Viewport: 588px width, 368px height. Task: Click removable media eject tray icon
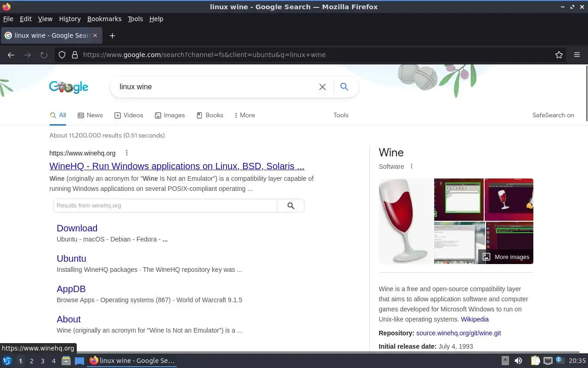[505, 361]
